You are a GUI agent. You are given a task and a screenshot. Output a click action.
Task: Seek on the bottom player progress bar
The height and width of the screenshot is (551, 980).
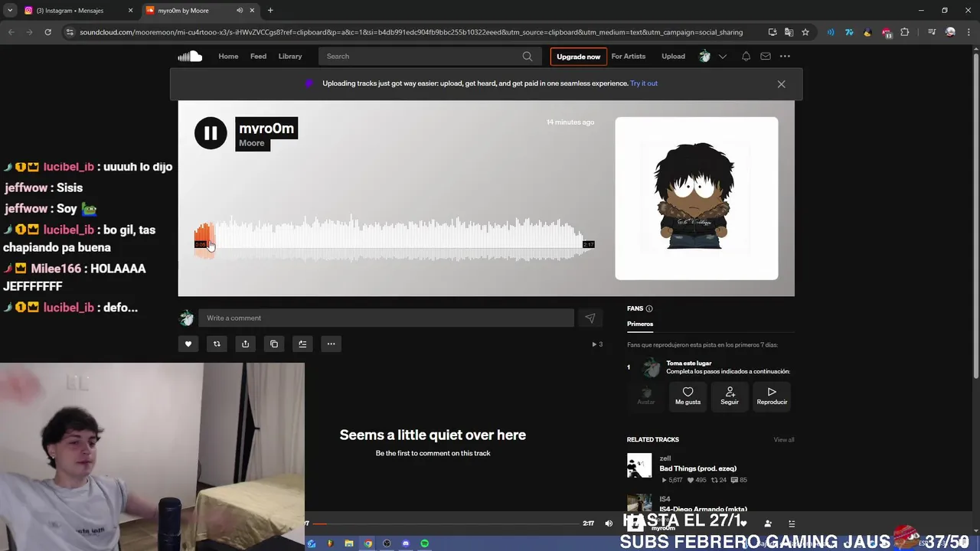pyautogui.click(x=446, y=523)
